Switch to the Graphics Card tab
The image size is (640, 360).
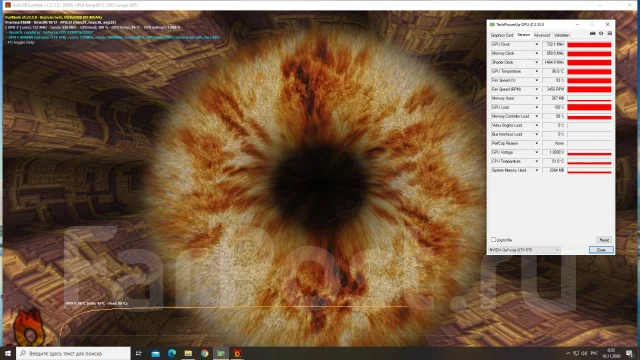click(502, 36)
